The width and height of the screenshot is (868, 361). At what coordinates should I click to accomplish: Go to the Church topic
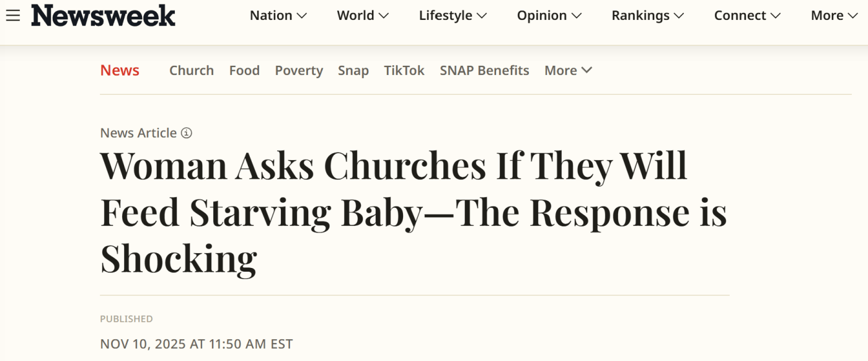pos(192,71)
